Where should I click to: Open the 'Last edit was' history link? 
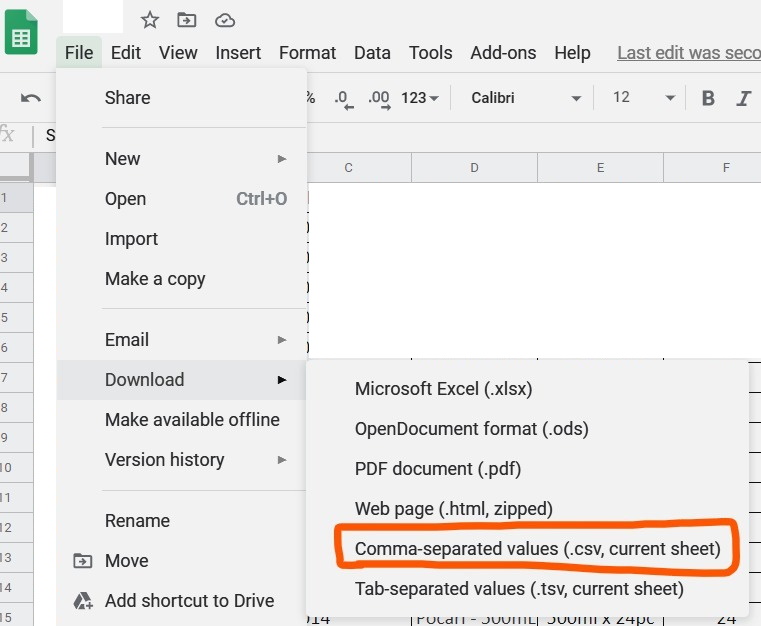pos(689,52)
